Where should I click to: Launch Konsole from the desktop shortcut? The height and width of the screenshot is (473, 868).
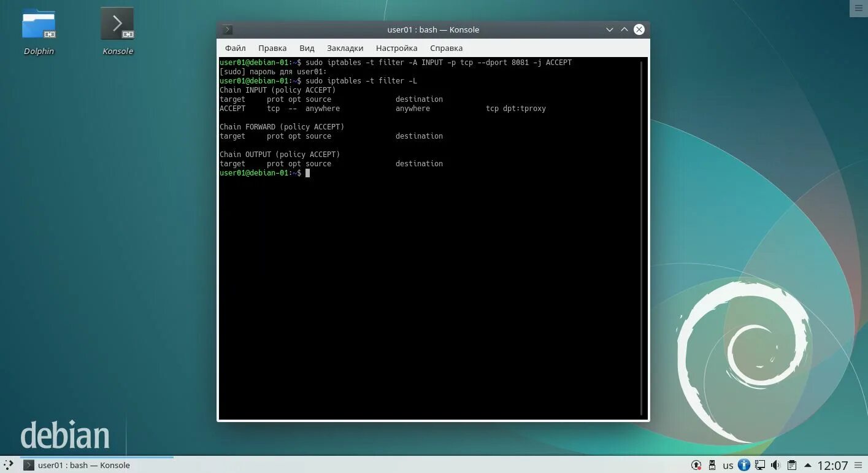[x=117, y=31]
